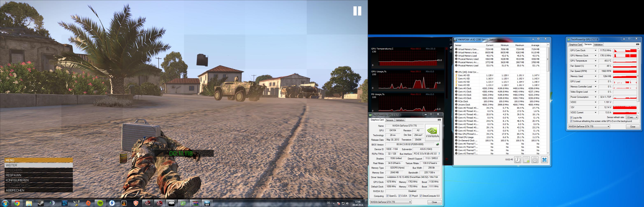Click the GPU Load red graph in GPU-Z Sensors

(x=624, y=81)
